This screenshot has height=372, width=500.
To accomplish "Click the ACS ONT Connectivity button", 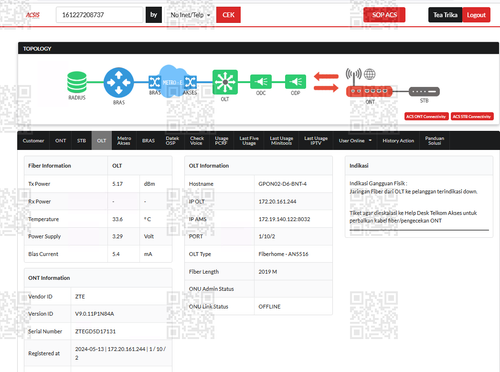I will [426, 116].
